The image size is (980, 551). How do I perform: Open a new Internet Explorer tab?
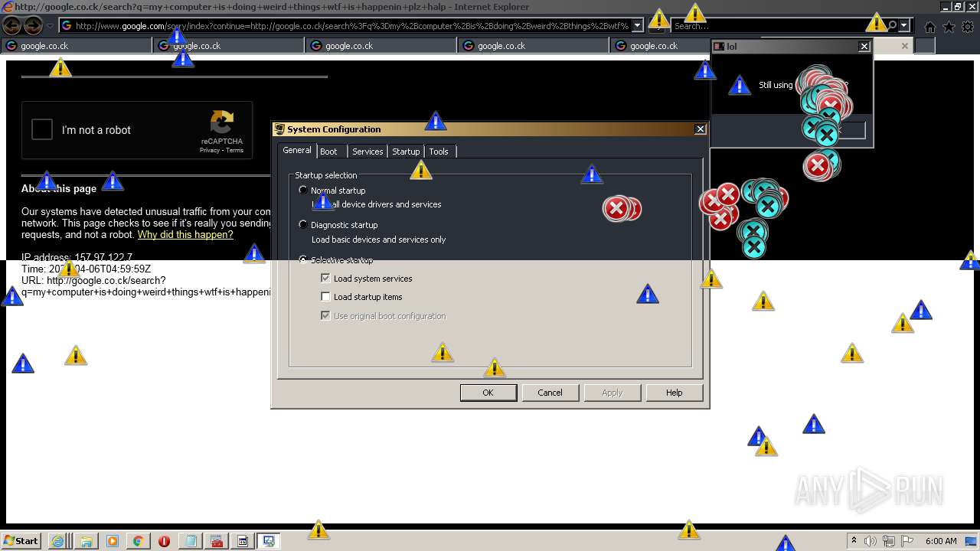tap(925, 46)
